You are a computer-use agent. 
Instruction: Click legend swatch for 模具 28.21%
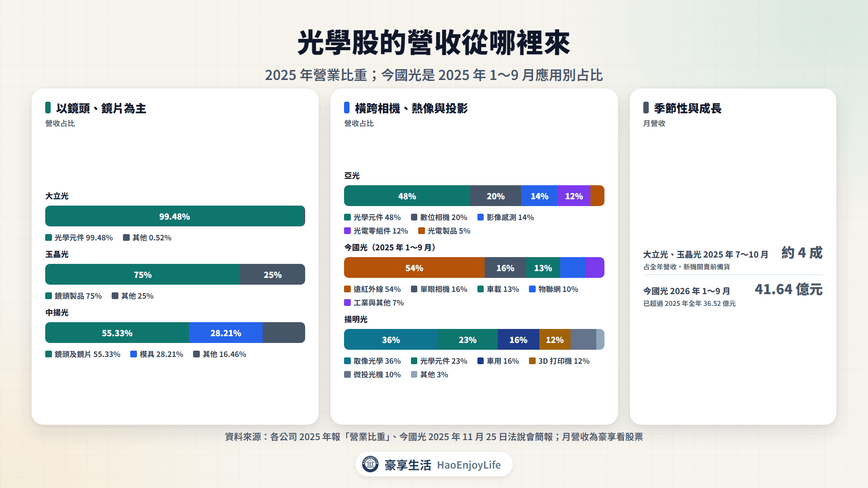coord(134,354)
